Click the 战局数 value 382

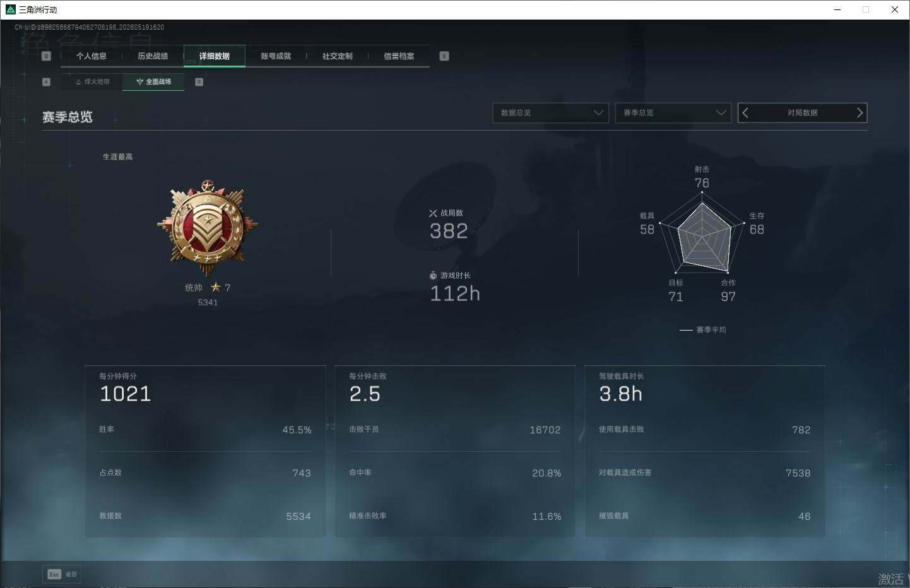tap(449, 231)
